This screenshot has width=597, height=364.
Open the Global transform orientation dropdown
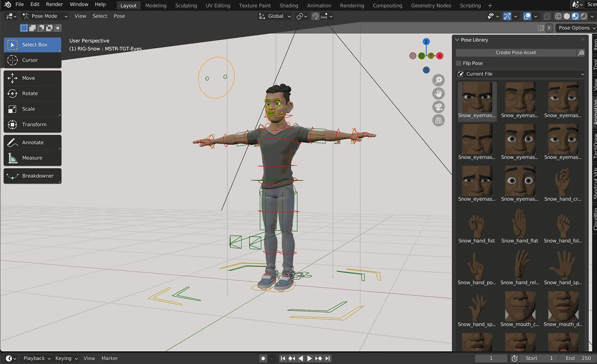(x=275, y=16)
